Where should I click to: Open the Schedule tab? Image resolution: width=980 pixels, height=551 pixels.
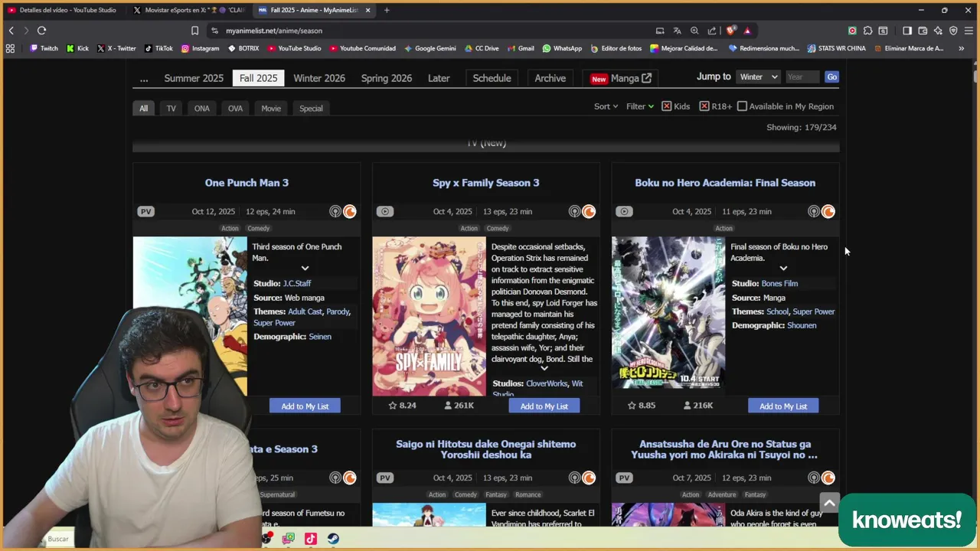(x=492, y=78)
